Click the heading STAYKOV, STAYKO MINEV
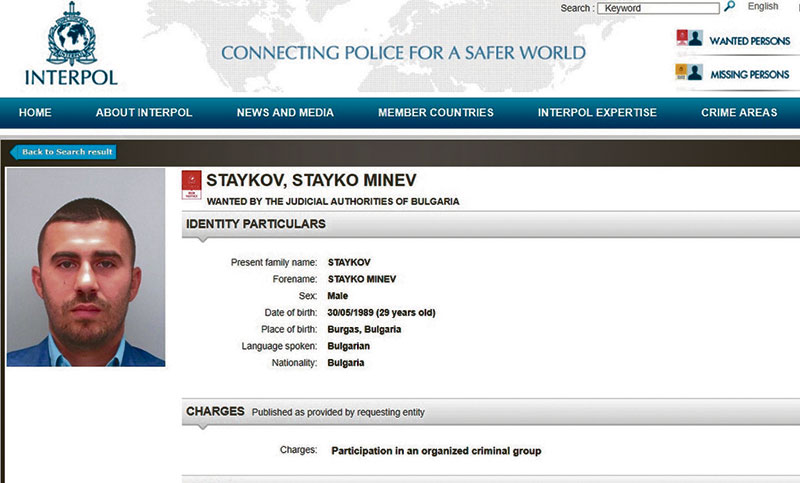 tap(311, 180)
